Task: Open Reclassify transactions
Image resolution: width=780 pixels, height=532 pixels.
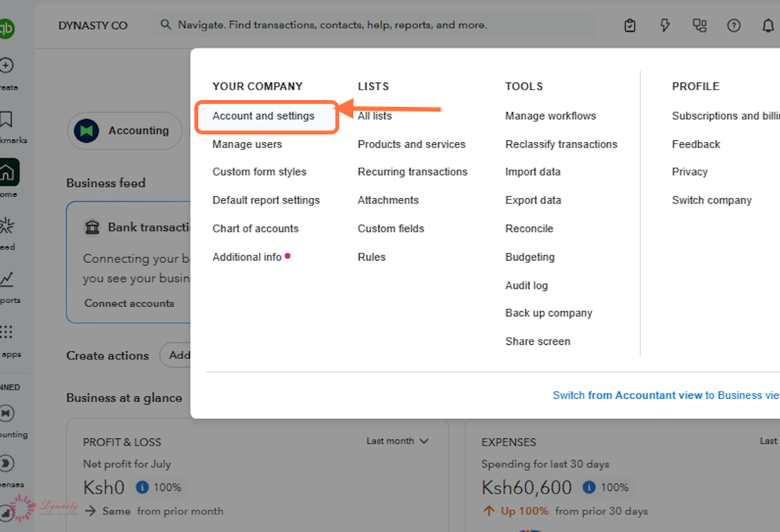Action: coord(562,144)
